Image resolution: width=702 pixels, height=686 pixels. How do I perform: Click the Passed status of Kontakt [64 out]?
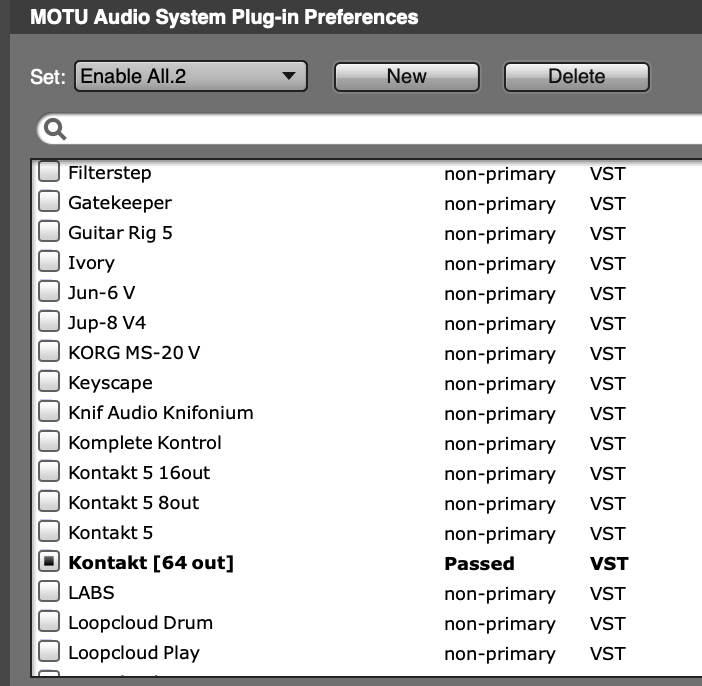coord(479,564)
